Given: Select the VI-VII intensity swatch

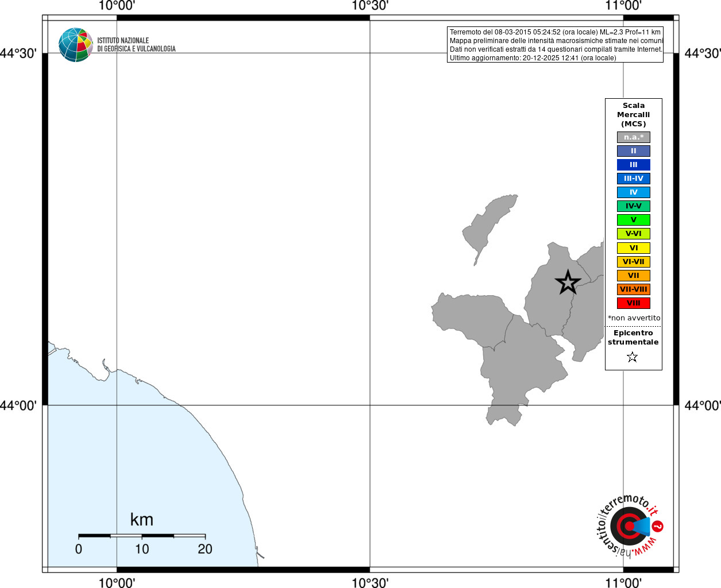Looking at the screenshot, I should point(634,262).
